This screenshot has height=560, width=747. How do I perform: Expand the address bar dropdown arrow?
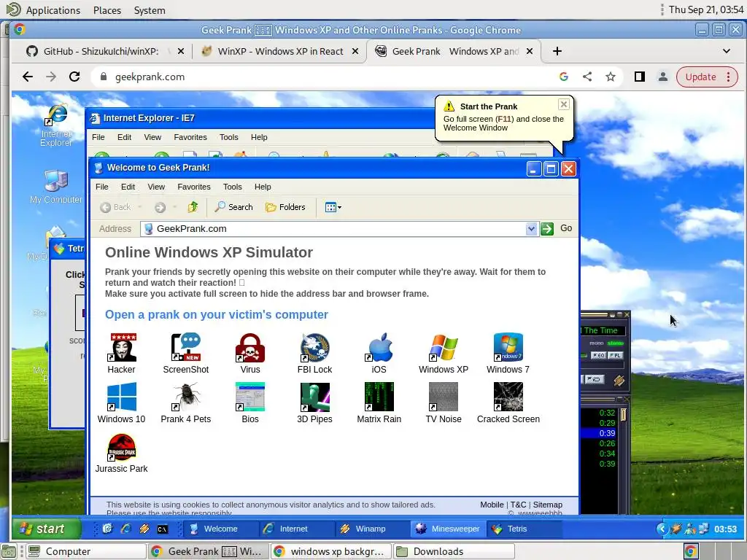tap(531, 229)
